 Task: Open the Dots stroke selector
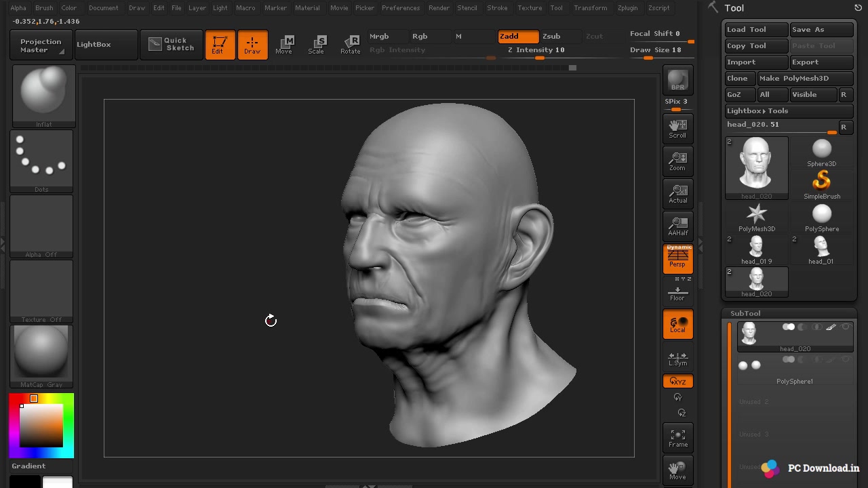click(x=41, y=161)
